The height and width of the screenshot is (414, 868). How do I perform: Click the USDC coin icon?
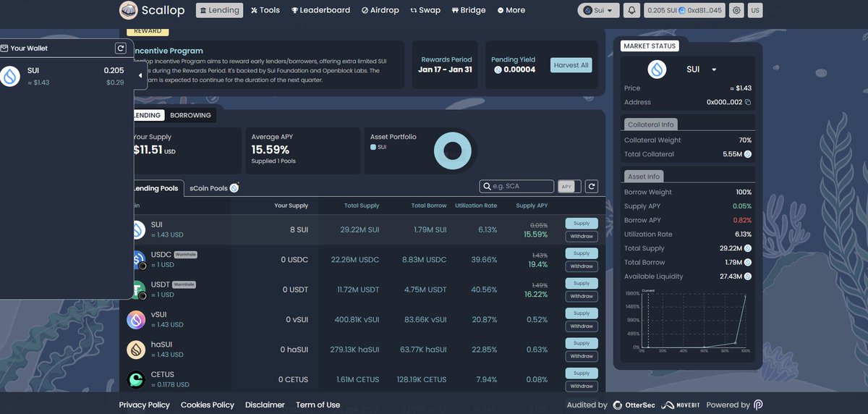pos(137,260)
